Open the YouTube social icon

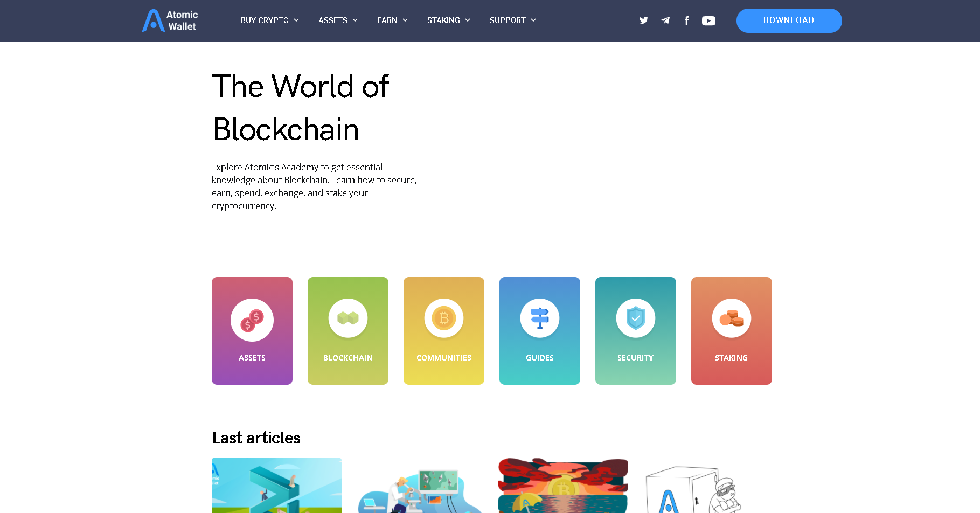(708, 20)
